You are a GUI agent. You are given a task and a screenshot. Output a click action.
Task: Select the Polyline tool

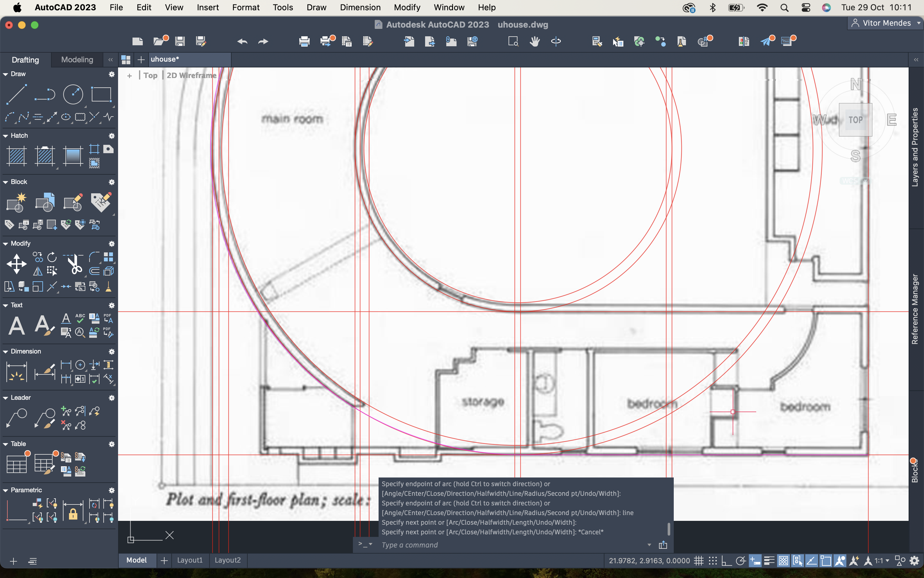click(45, 94)
